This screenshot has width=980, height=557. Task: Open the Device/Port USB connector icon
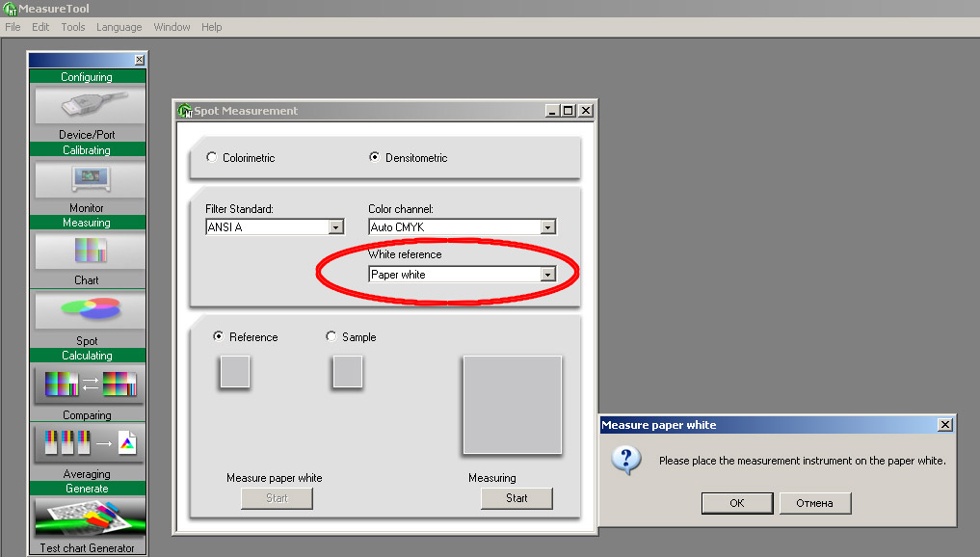(88, 105)
